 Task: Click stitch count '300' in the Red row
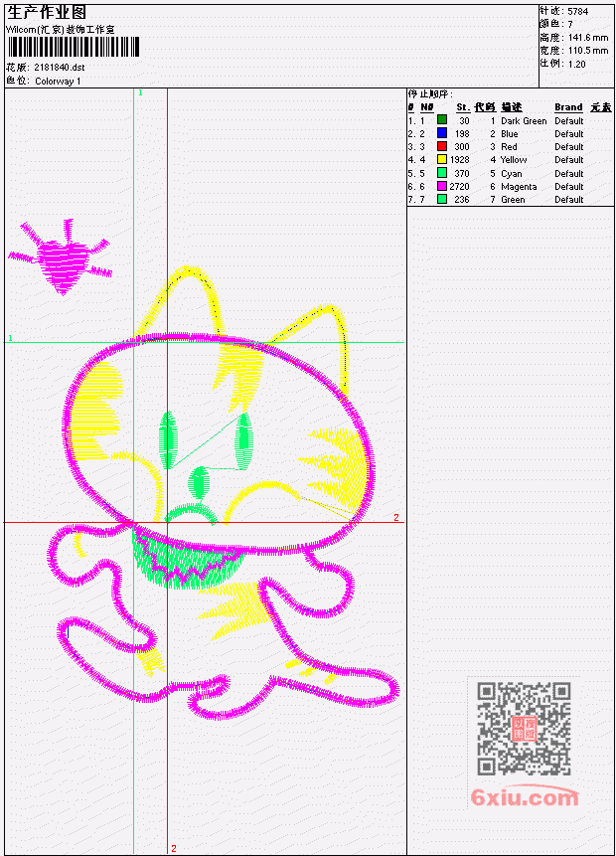pyautogui.click(x=462, y=147)
